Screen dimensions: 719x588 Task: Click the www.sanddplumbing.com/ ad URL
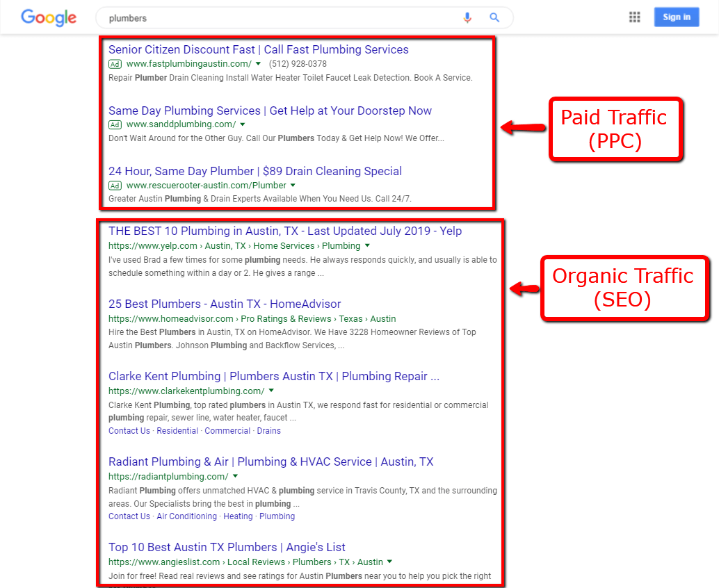pos(181,124)
